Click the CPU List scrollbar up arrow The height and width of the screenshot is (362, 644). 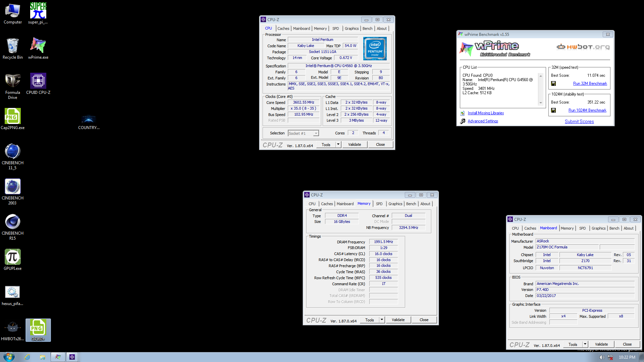541,76
